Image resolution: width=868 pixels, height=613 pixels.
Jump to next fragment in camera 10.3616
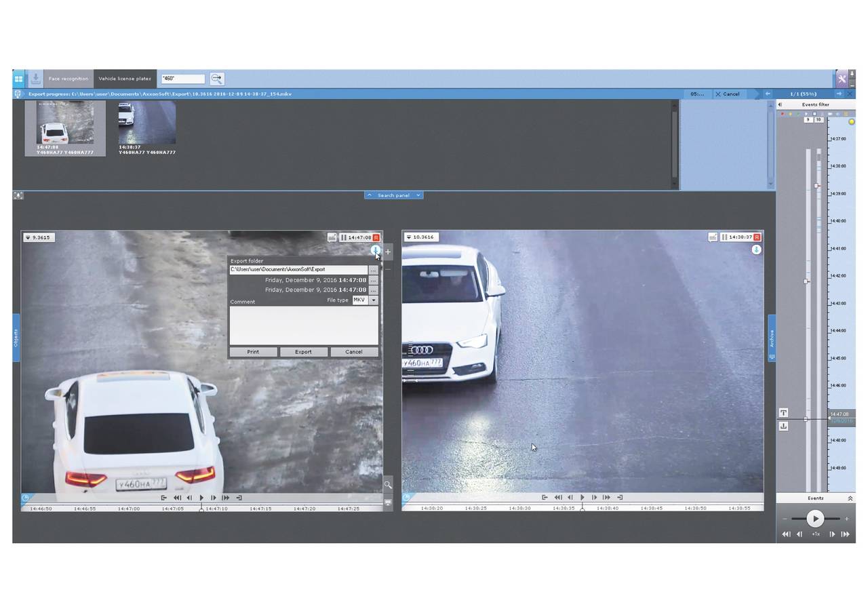(x=607, y=498)
